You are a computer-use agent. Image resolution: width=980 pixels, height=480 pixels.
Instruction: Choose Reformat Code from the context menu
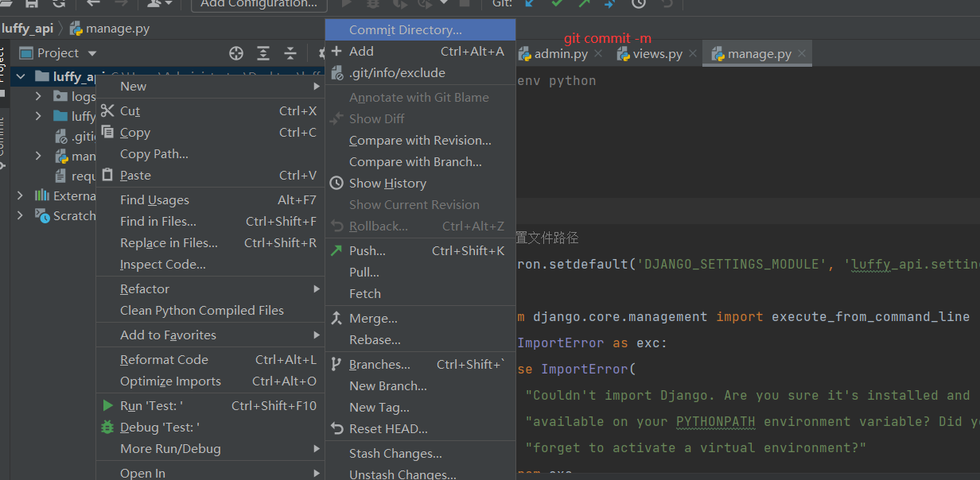[x=164, y=360]
